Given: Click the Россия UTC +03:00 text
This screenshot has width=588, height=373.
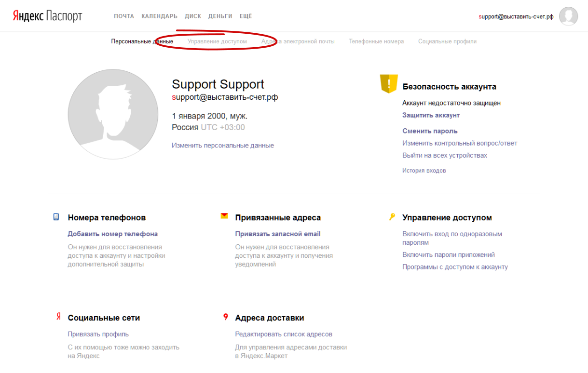Looking at the screenshot, I should 208,127.
